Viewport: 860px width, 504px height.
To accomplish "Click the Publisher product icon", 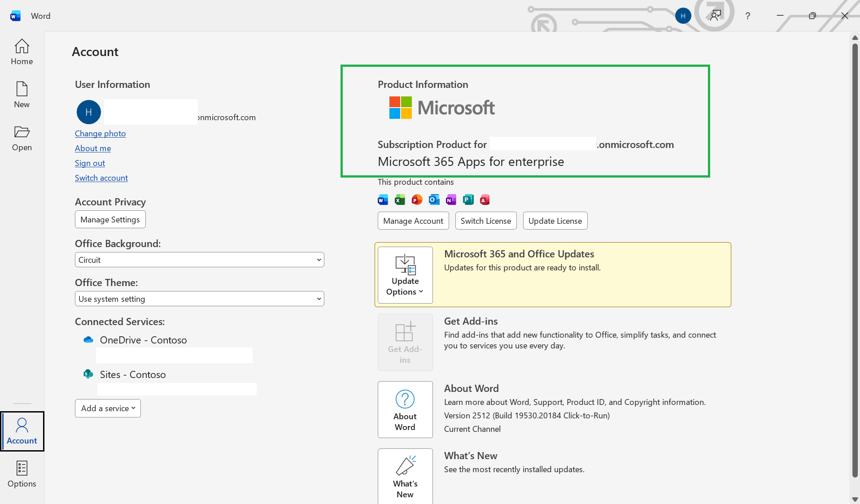I will point(468,200).
